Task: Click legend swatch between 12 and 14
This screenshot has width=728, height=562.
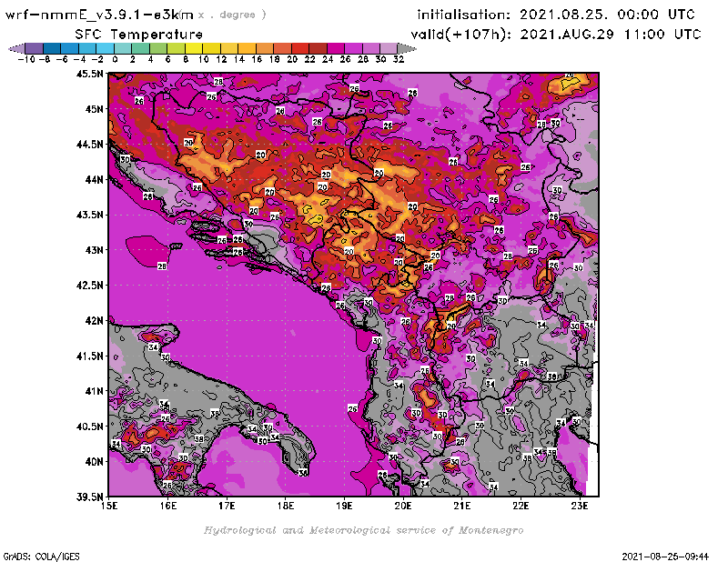Action: coord(229,48)
